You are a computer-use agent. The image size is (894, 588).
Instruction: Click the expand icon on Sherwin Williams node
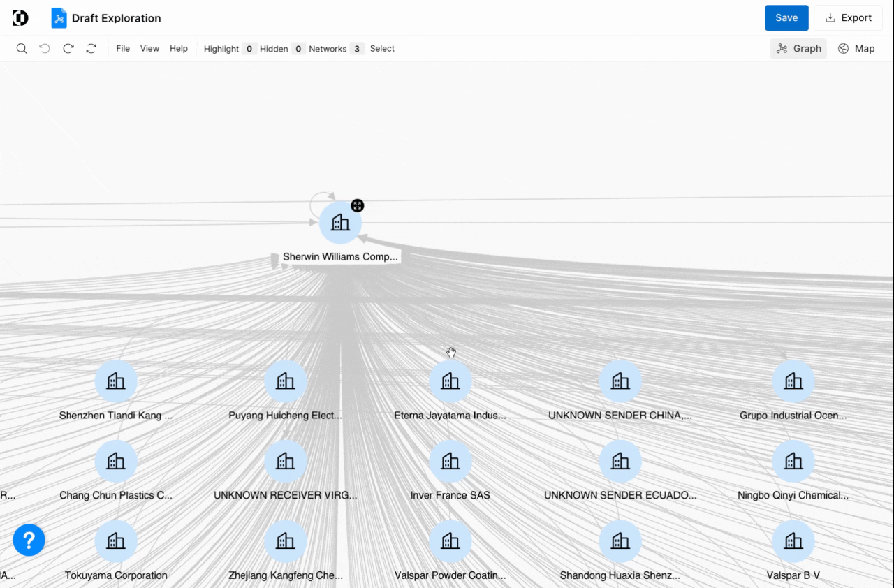click(357, 205)
